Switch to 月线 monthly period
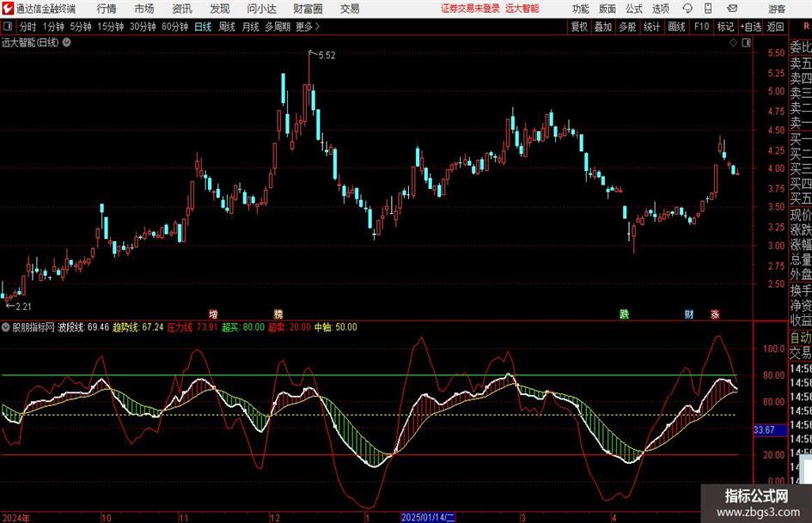Viewport: 812px width, 523px height. click(250, 27)
